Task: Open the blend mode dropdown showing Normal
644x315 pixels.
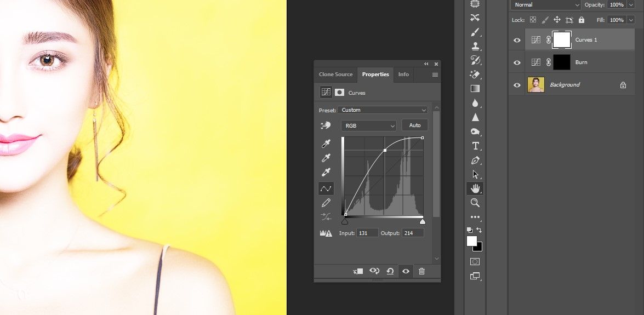Action: pyautogui.click(x=545, y=5)
